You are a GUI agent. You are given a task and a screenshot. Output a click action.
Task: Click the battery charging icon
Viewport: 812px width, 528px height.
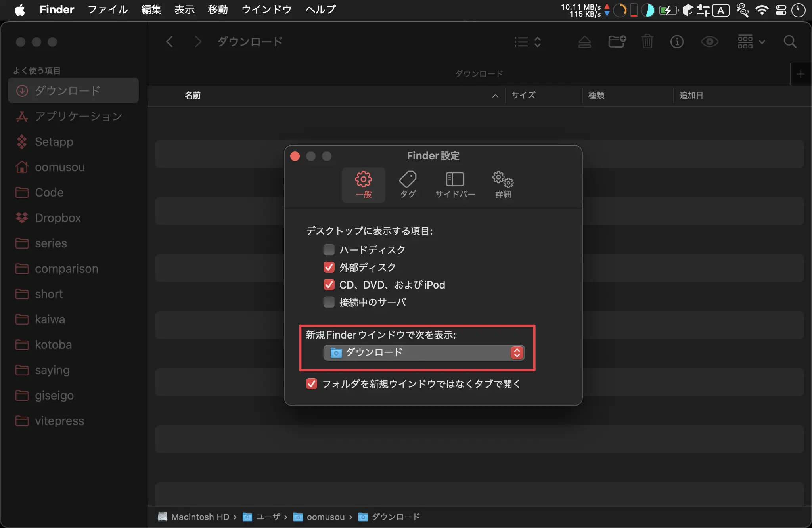click(x=668, y=10)
